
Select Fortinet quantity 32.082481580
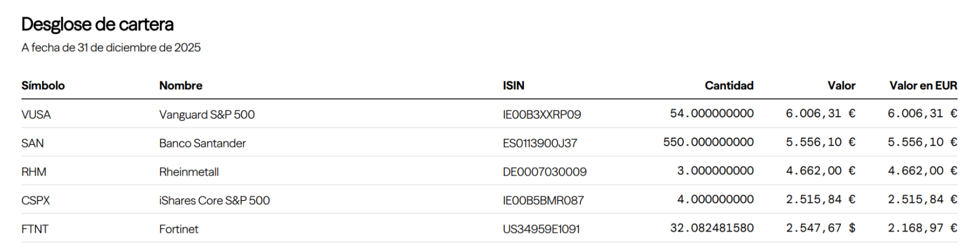tap(711, 228)
